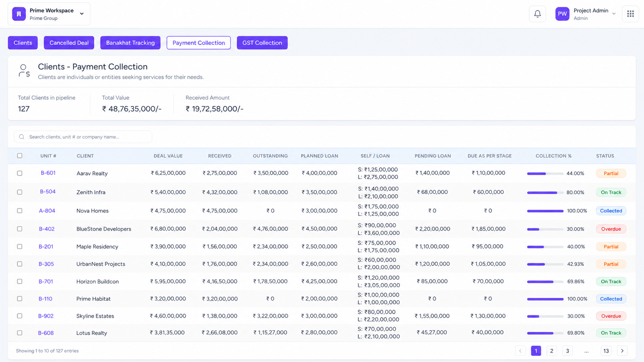Check the Horizon Buildcon row checkbox
Image resolution: width=644 pixels, height=362 pixels.
20,282
